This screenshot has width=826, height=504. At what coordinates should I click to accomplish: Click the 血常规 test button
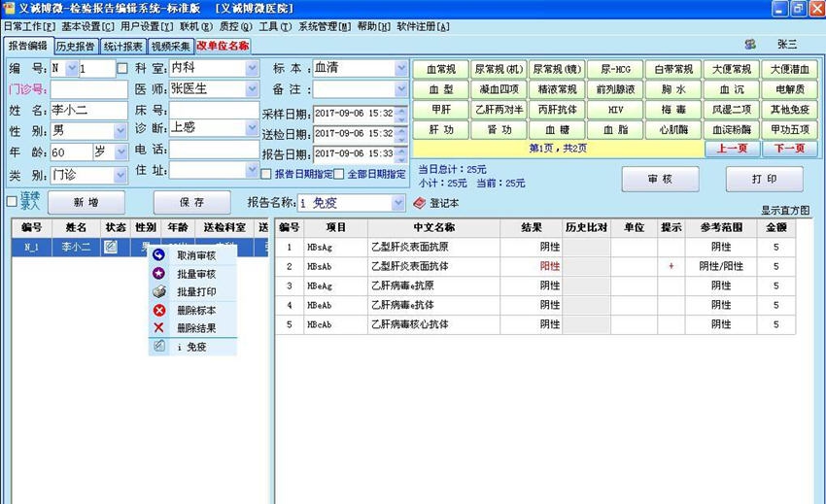pyautogui.click(x=441, y=69)
